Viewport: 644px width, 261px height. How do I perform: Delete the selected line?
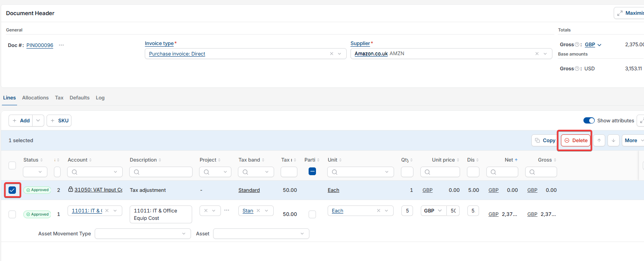tap(576, 141)
